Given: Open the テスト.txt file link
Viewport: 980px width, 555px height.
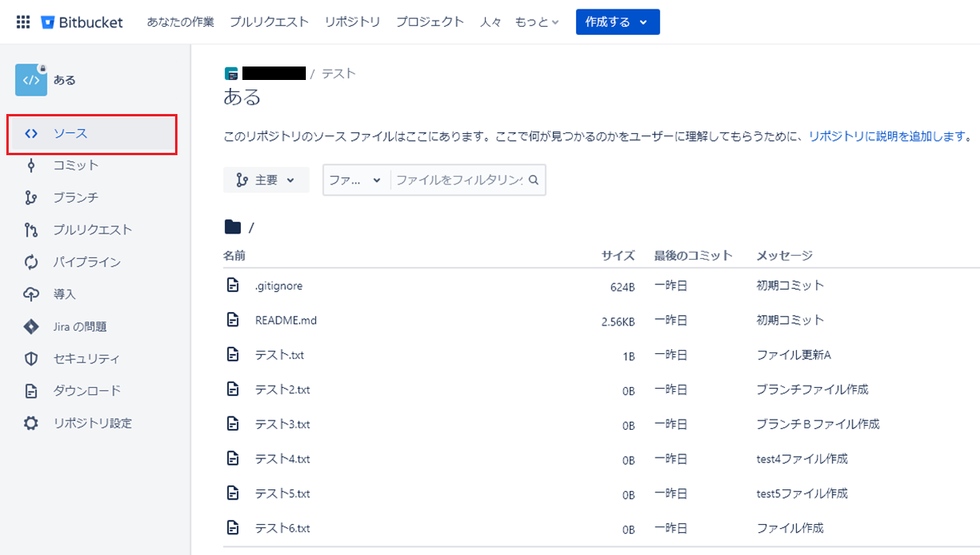Looking at the screenshot, I should pos(280,355).
